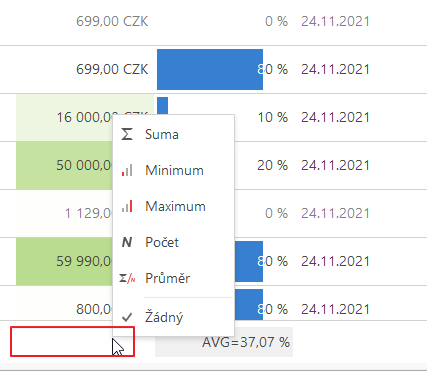
Task: Pick Maximum in the summary menu
Action: tap(173, 206)
